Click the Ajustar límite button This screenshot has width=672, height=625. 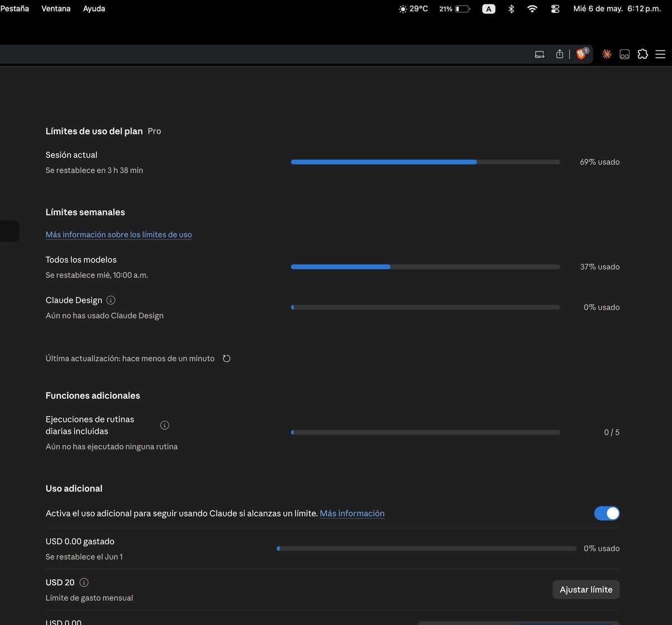click(x=586, y=590)
